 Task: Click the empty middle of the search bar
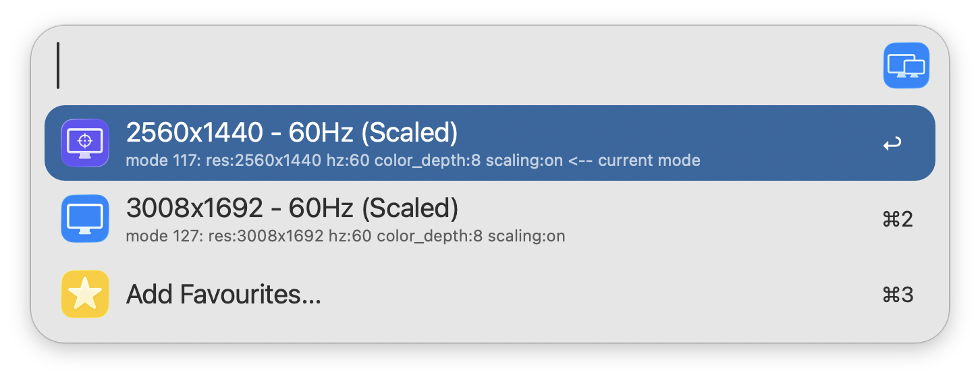click(472, 65)
